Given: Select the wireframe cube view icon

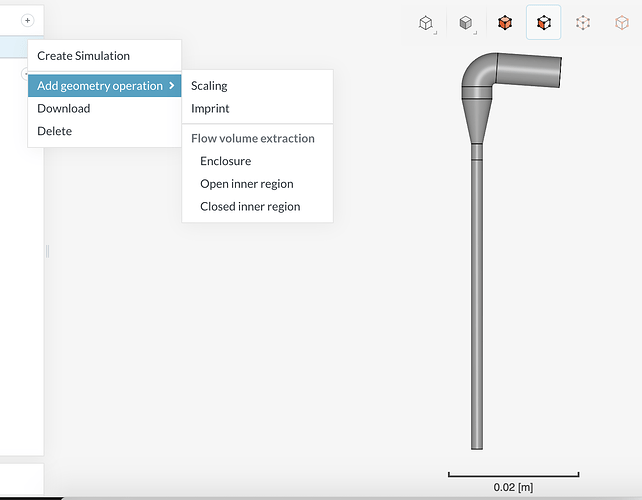Looking at the screenshot, I should [x=426, y=23].
